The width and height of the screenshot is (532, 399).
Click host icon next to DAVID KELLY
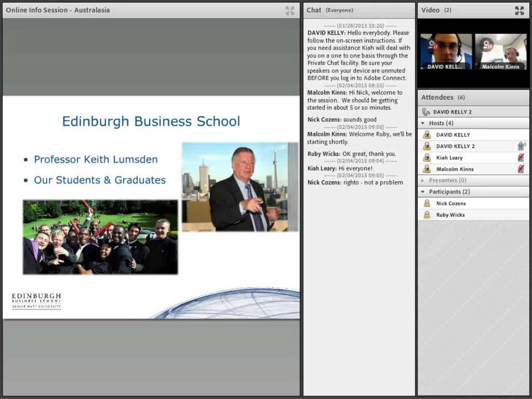(x=427, y=135)
